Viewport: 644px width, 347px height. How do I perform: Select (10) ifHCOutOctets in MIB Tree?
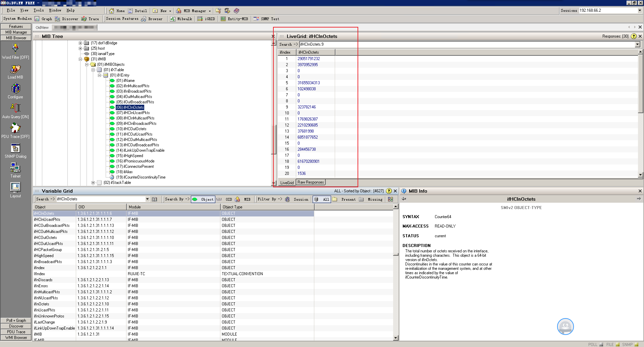coord(131,129)
